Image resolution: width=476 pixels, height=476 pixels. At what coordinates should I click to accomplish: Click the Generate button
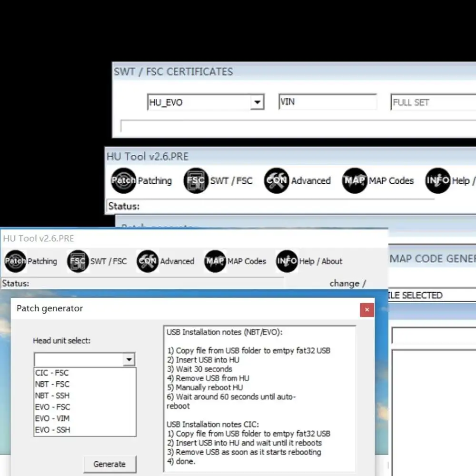pos(109,464)
